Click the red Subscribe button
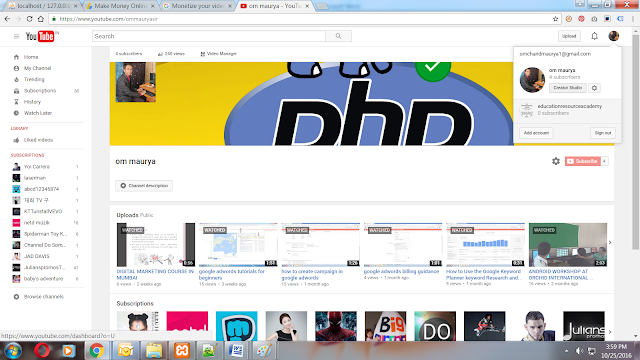 [582, 161]
